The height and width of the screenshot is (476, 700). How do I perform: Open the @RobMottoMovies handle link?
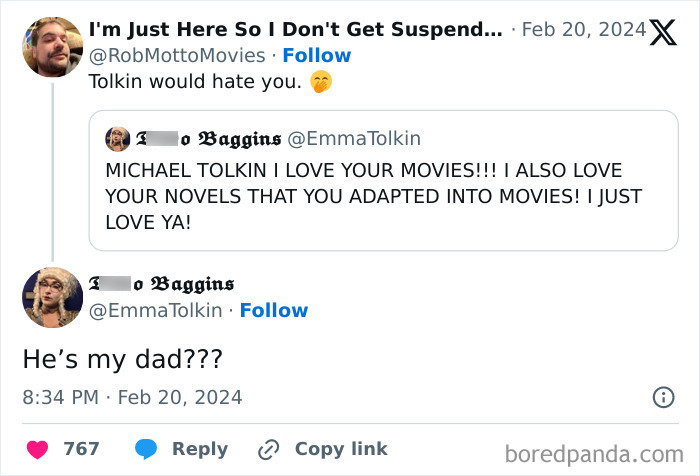(178, 55)
